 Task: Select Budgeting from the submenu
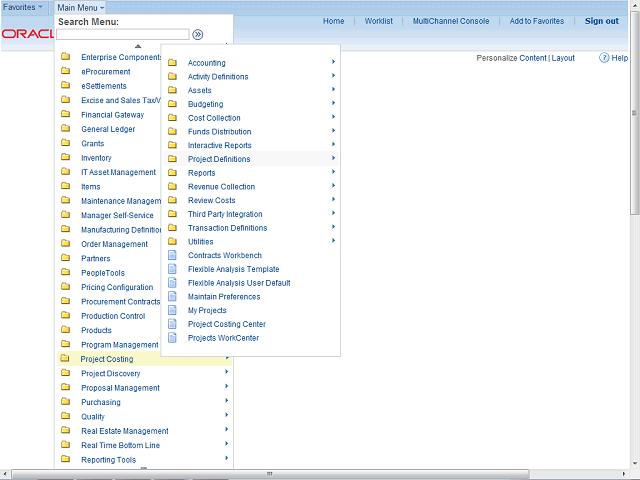coord(205,104)
